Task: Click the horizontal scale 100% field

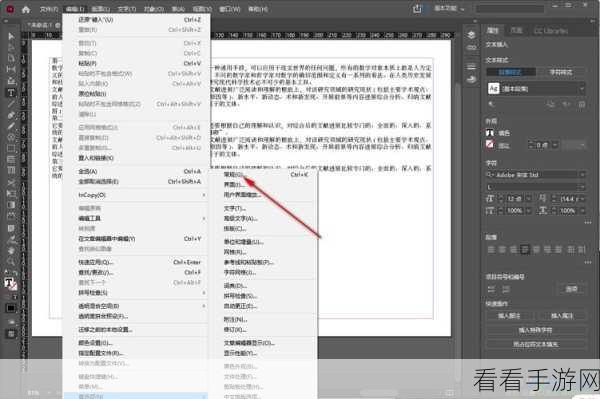Action: coord(567,211)
